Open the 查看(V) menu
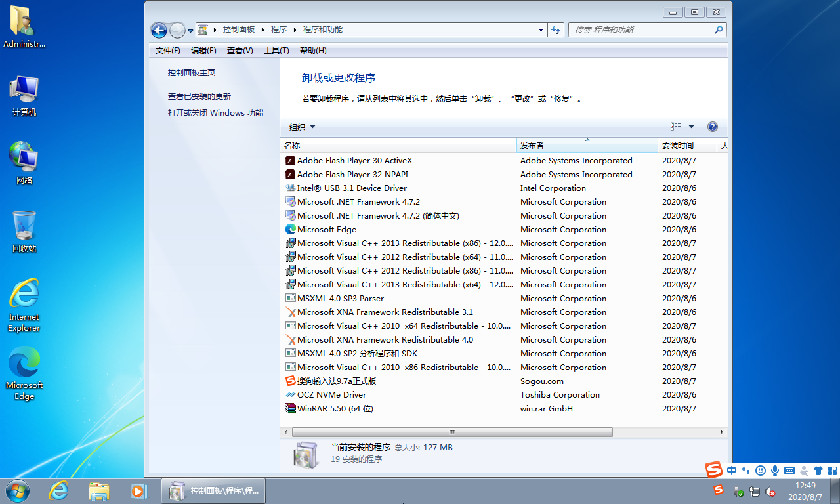Screen dimensions: 840x504 (240, 51)
